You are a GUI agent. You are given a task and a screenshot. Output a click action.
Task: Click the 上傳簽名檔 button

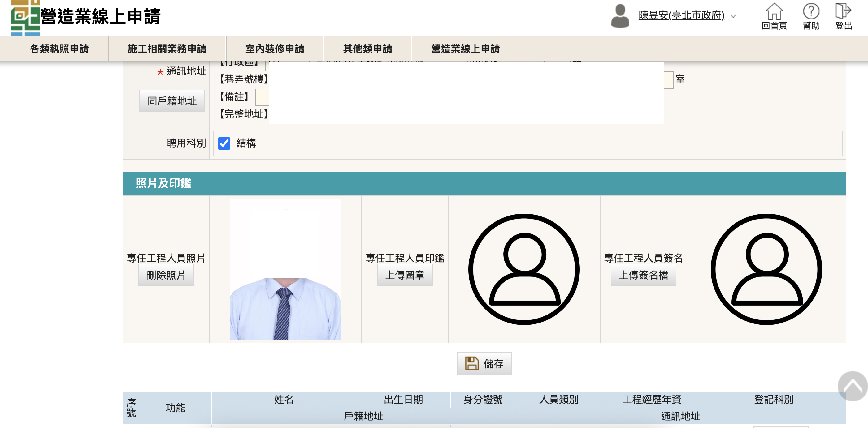click(x=643, y=275)
